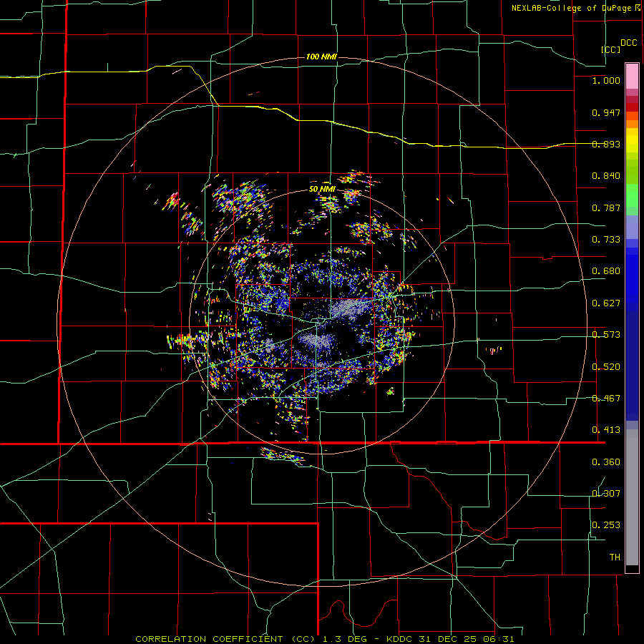Select the 0.627 legend value
This screenshot has height=644, width=644.
pos(606,303)
